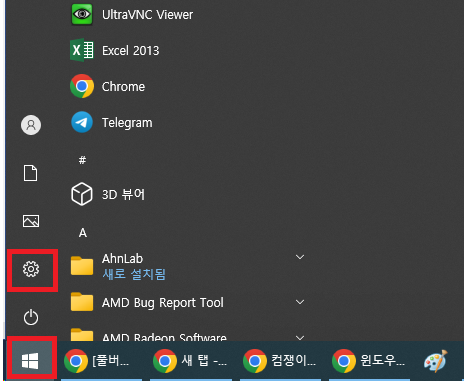
Task: Click the AMD Bug Report Tool label
Action: 163,303
